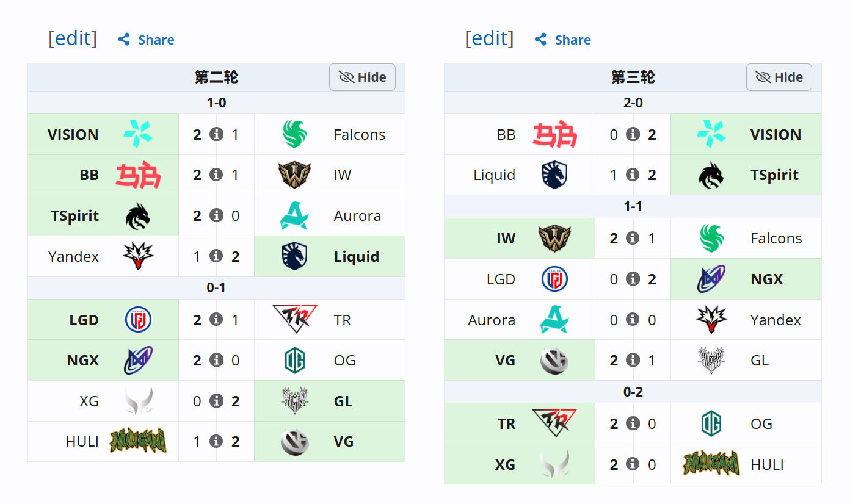Open info icon for VISION vs Falcons match

(216, 134)
